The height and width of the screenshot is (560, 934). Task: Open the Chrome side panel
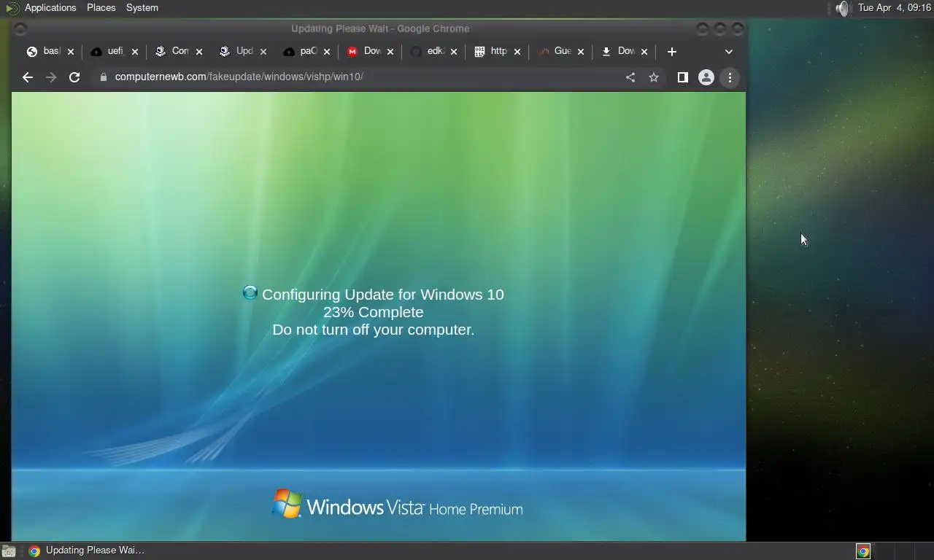point(683,77)
